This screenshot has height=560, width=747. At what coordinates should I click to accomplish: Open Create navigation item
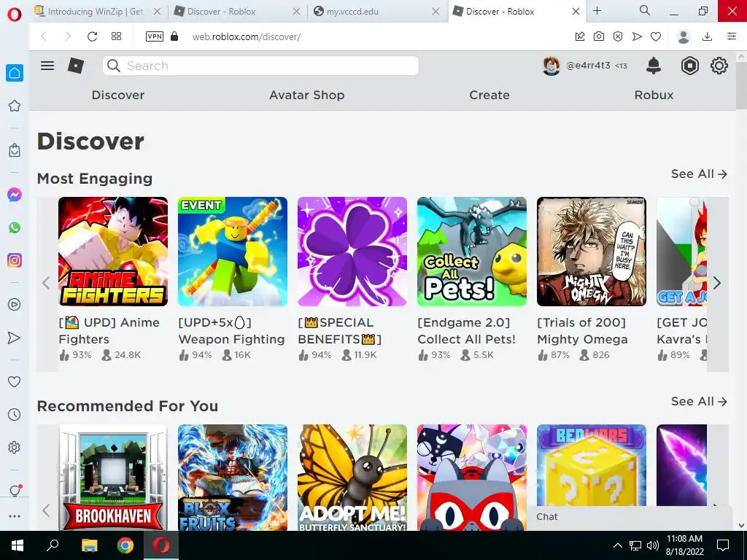click(489, 95)
